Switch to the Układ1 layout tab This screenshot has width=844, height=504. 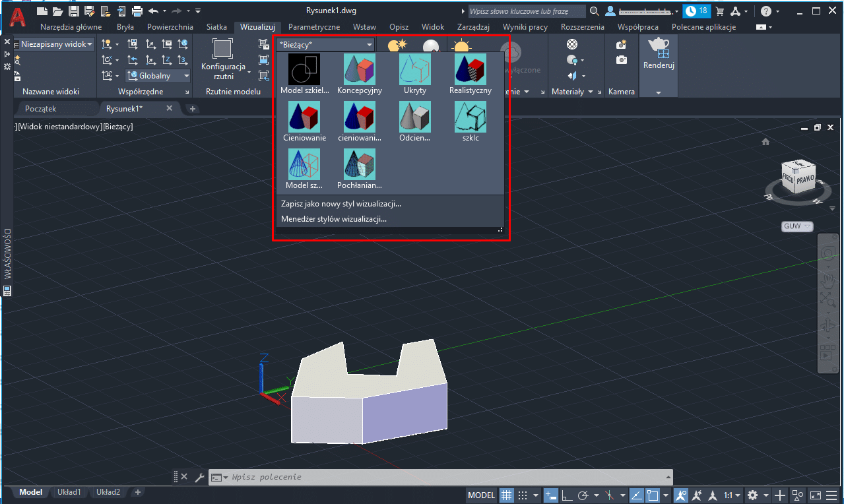point(69,492)
